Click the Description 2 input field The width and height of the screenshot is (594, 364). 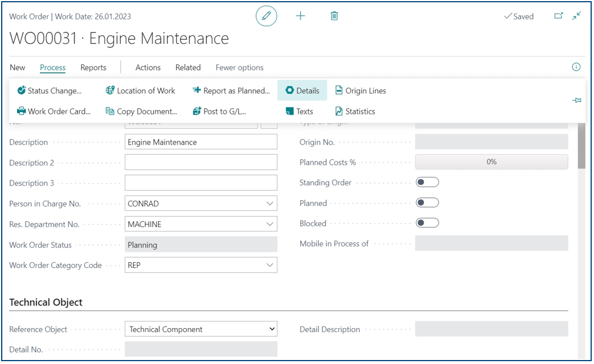(201, 162)
